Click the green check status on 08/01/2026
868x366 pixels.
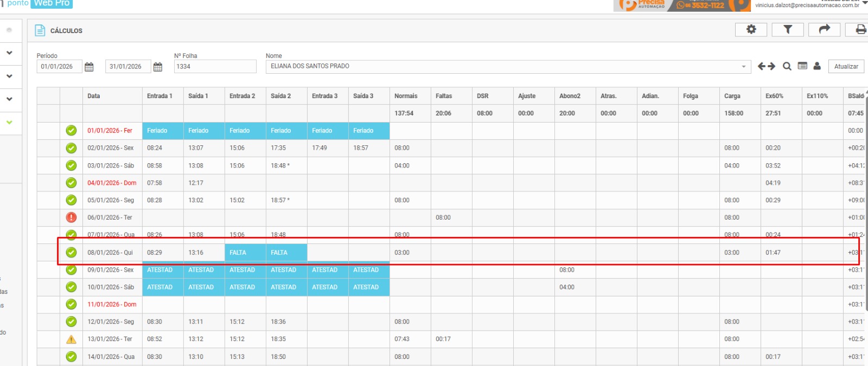[x=71, y=253]
